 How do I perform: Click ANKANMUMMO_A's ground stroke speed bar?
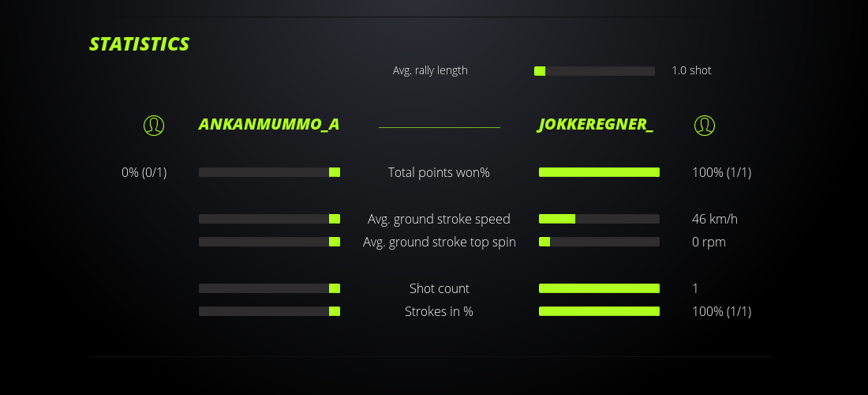coord(269,219)
